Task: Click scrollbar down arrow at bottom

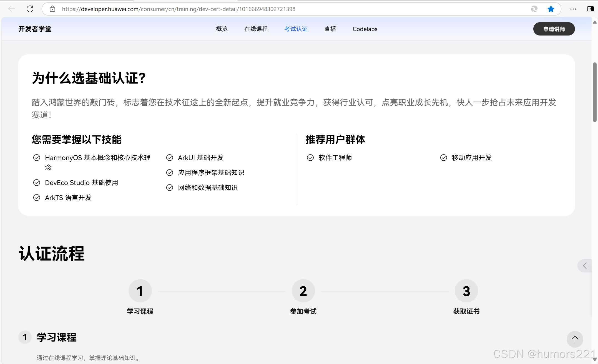Action: point(595,360)
